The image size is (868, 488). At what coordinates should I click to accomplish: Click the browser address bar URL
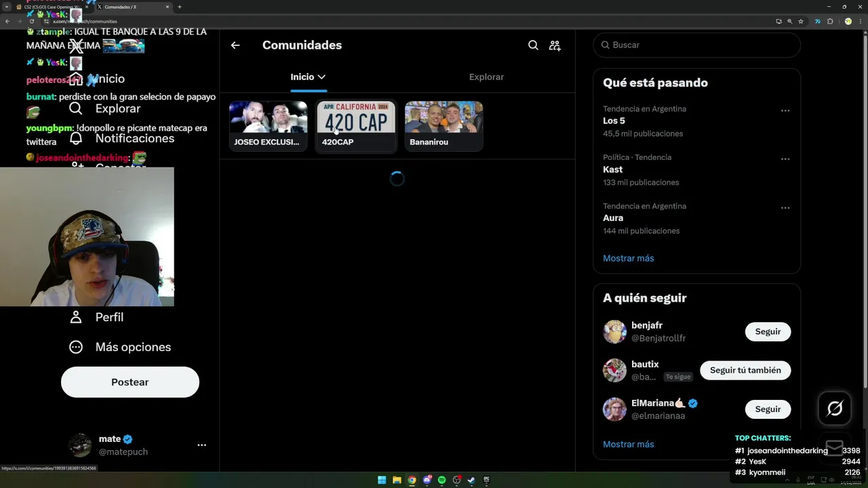pos(85,21)
